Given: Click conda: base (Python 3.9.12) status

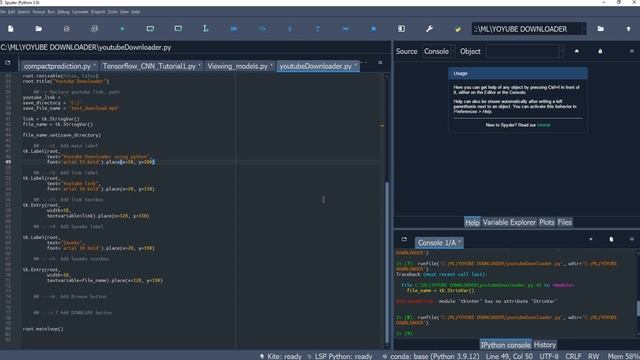Looking at the screenshot, I should tap(431, 356).
